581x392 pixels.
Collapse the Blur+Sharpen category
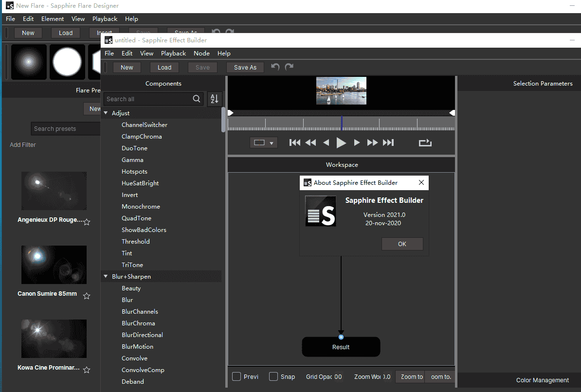point(106,276)
